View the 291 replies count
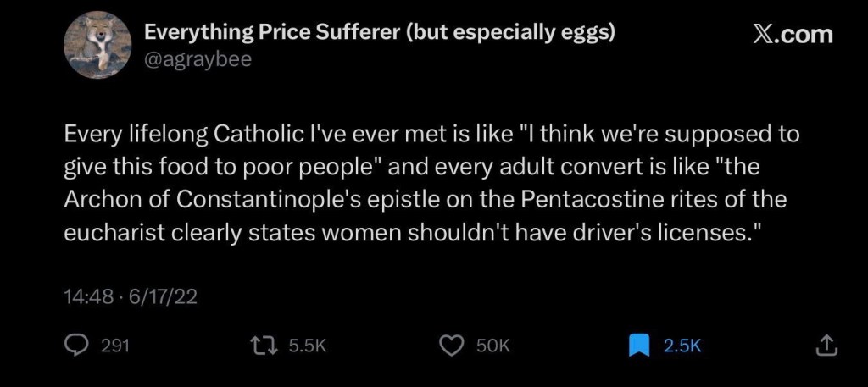Screen dimensions: 868x387 click(x=114, y=345)
